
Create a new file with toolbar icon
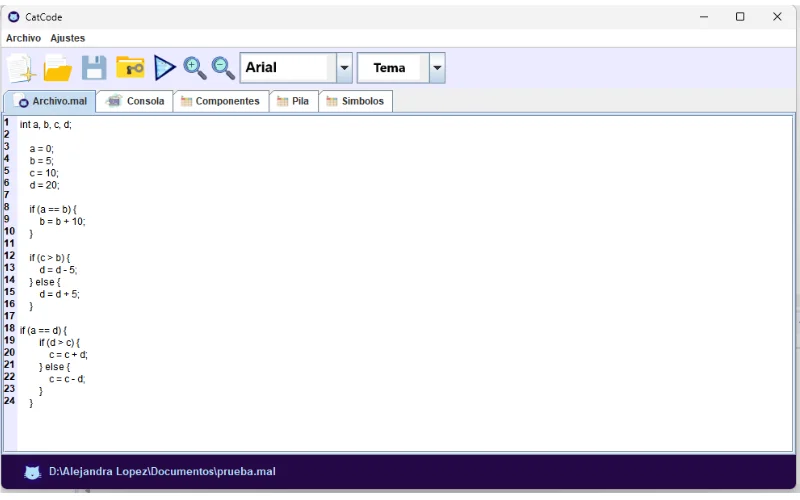coord(20,68)
